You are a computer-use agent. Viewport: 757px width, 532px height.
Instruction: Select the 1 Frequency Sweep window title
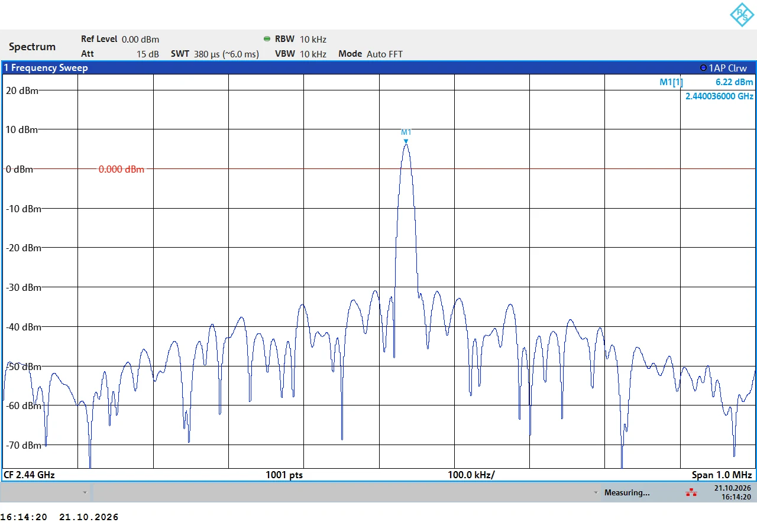point(46,68)
